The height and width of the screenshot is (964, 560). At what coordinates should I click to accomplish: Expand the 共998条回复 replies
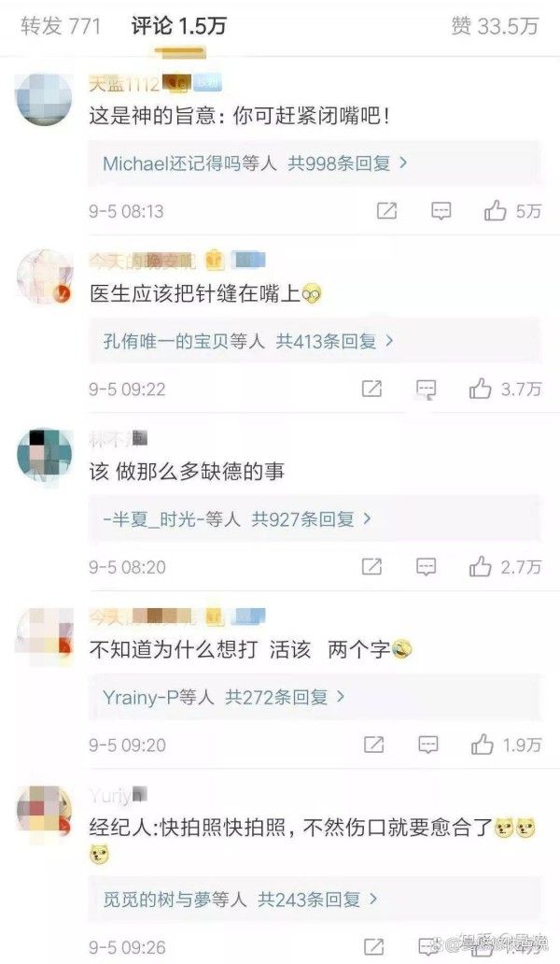click(347, 163)
